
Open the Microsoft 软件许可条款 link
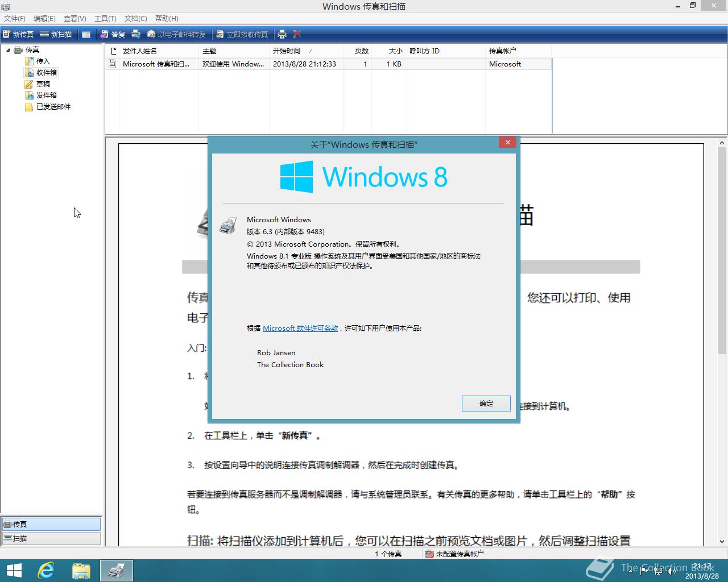point(300,328)
